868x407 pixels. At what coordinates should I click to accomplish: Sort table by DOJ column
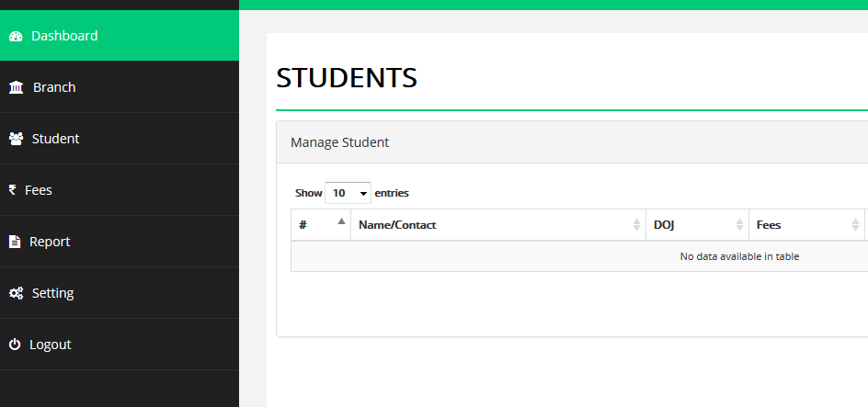point(698,225)
